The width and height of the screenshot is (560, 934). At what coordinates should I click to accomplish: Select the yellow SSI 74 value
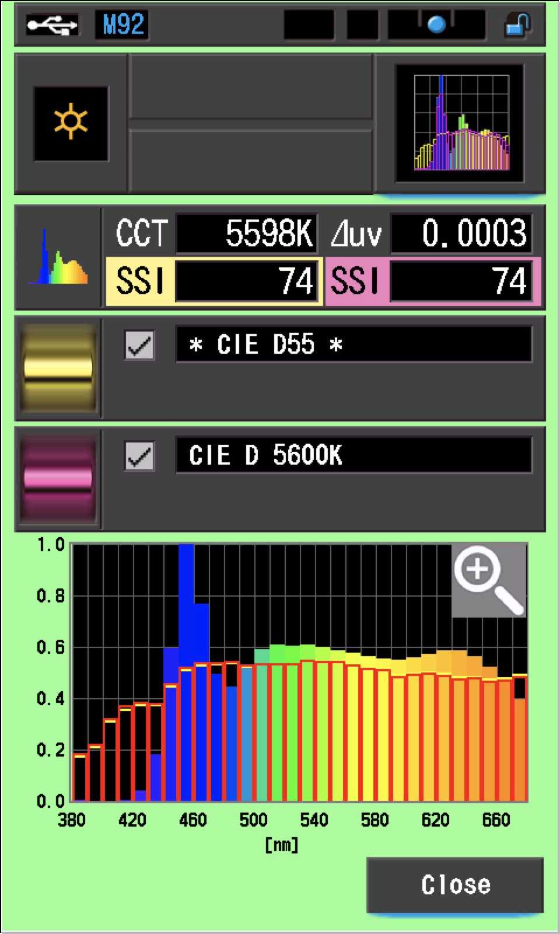pos(247,281)
